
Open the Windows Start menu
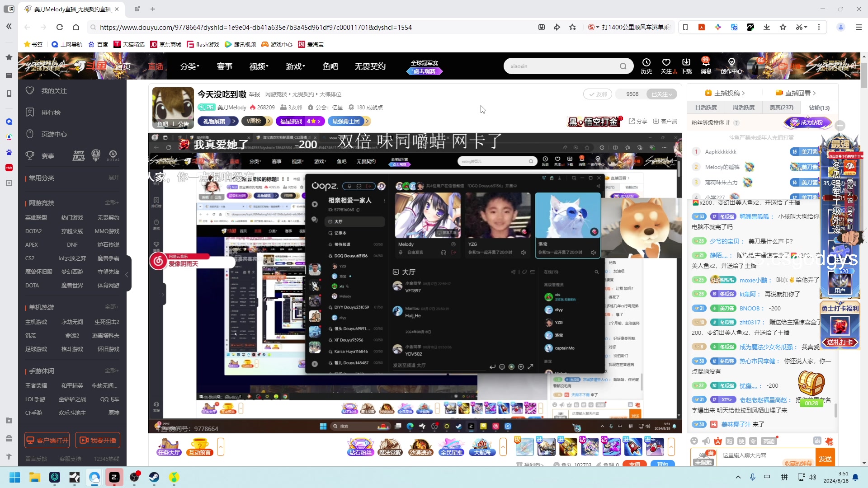(15, 477)
